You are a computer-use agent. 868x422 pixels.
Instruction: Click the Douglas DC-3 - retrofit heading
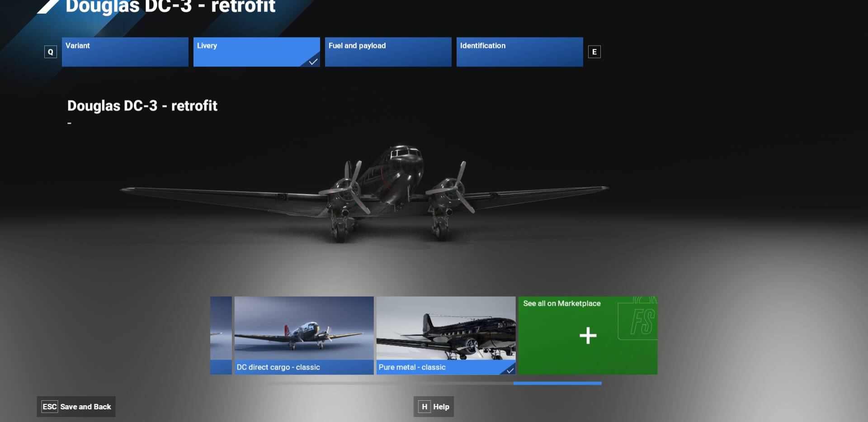tap(142, 106)
